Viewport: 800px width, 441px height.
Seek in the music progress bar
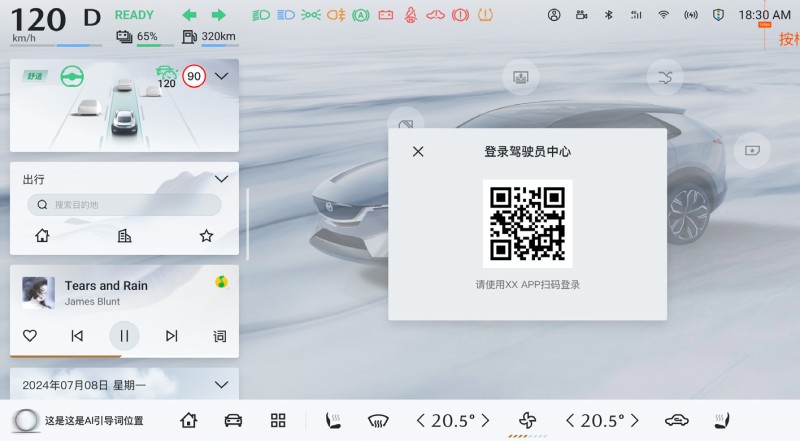tap(124, 356)
